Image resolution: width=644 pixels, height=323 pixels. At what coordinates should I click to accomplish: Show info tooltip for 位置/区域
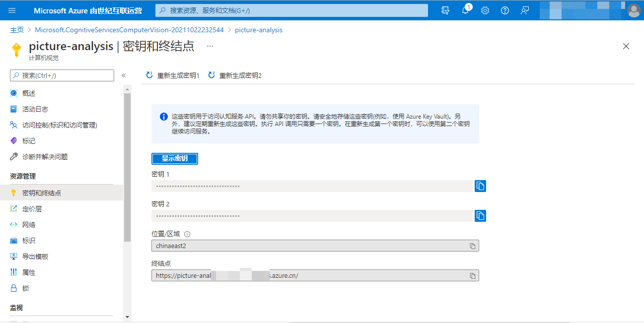click(x=187, y=234)
